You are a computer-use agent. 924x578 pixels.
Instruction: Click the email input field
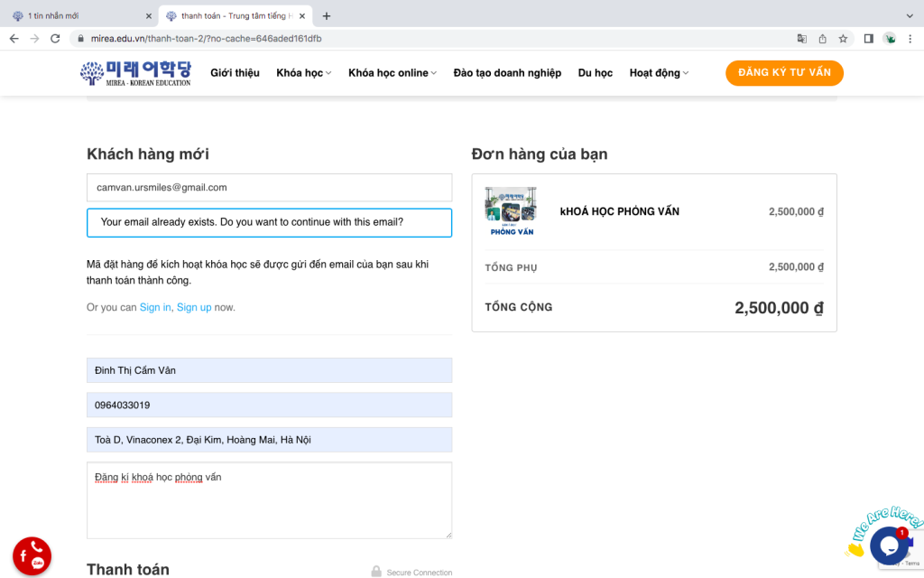tap(269, 188)
